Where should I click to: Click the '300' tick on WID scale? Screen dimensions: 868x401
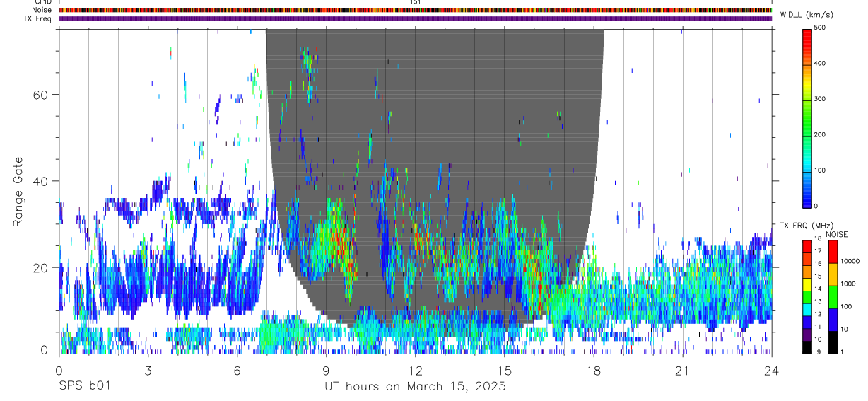click(820, 99)
